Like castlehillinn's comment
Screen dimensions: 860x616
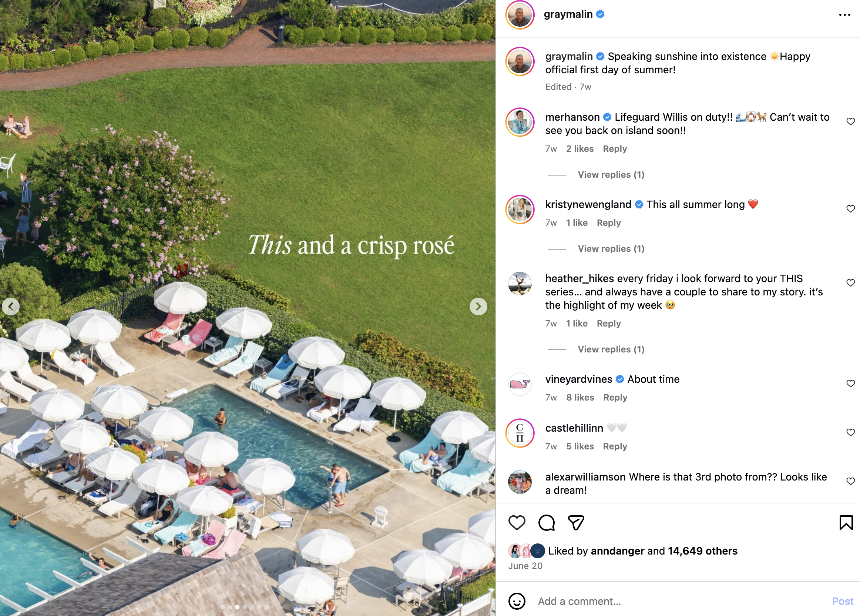(850, 432)
